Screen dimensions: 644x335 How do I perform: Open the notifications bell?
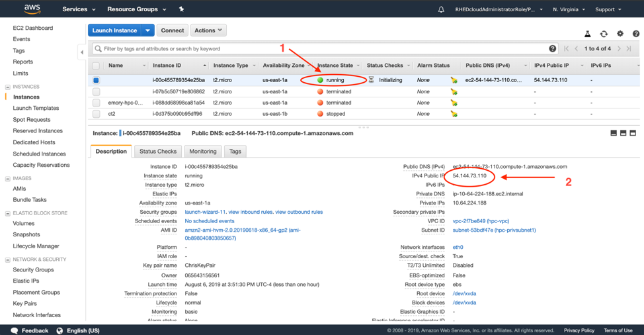click(x=441, y=10)
